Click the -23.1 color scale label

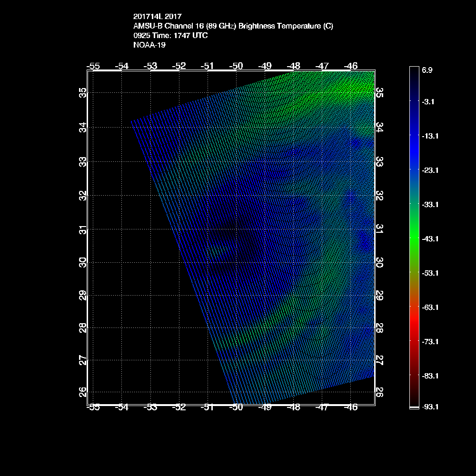coord(430,170)
